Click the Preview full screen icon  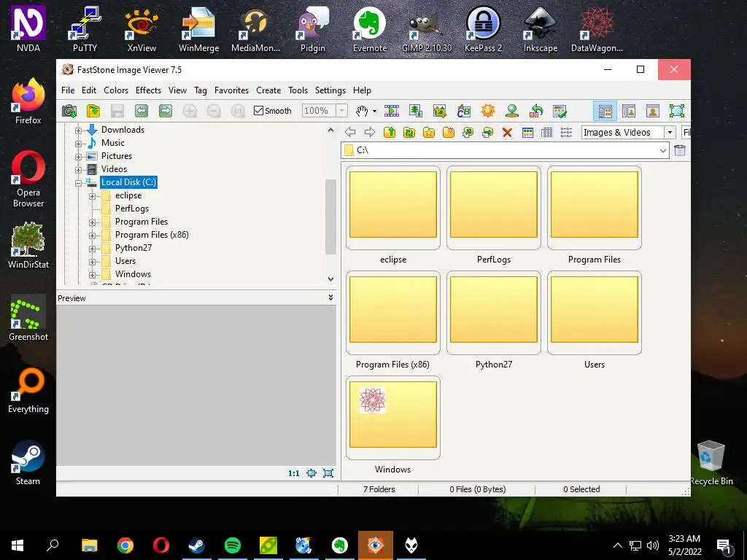pyautogui.click(x=328, y=472)
